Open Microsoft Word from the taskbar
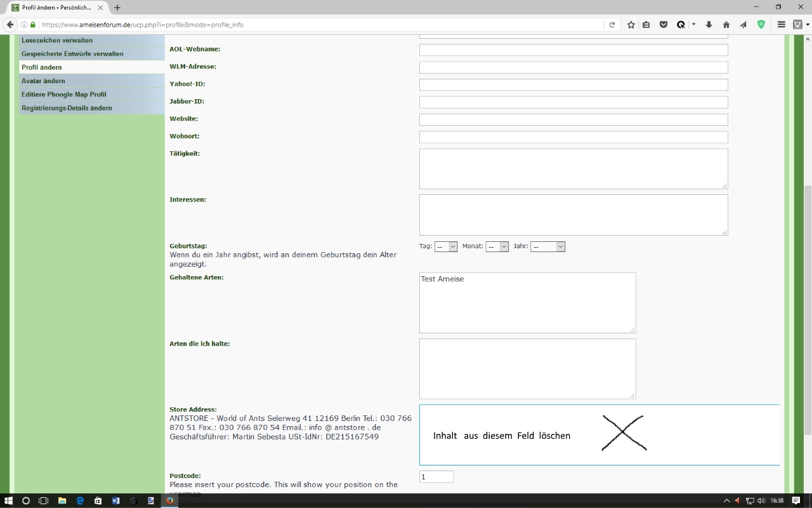 (115, 500)
